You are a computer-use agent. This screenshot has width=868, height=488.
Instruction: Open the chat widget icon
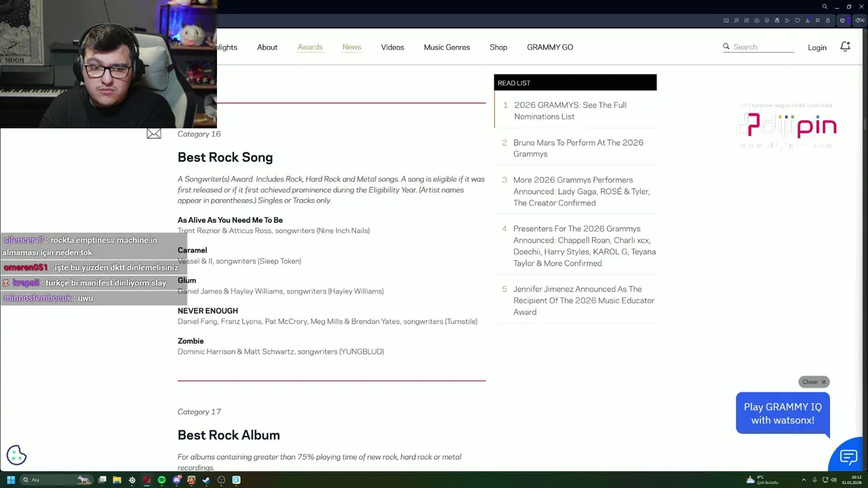click(848, 457)
